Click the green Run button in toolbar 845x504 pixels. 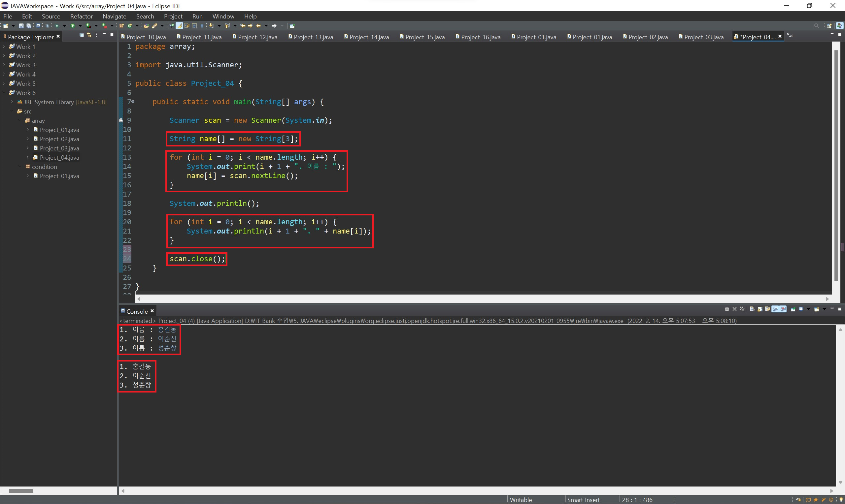(73, 26)
